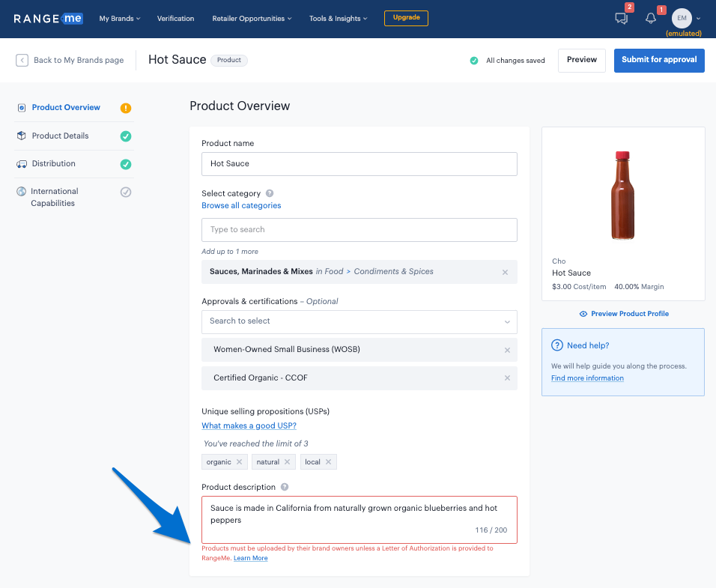Image resolution: width=716 pixels, height=588 pixels.
Task: Click the back arrow icon
Action: click(x=22, y=60)
